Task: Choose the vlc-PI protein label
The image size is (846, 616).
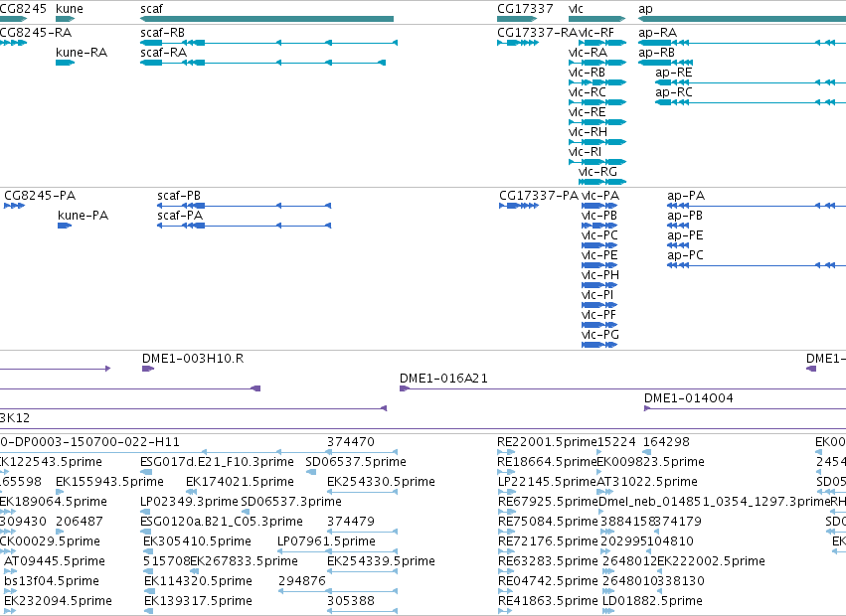Action: [x=597, y=295]
